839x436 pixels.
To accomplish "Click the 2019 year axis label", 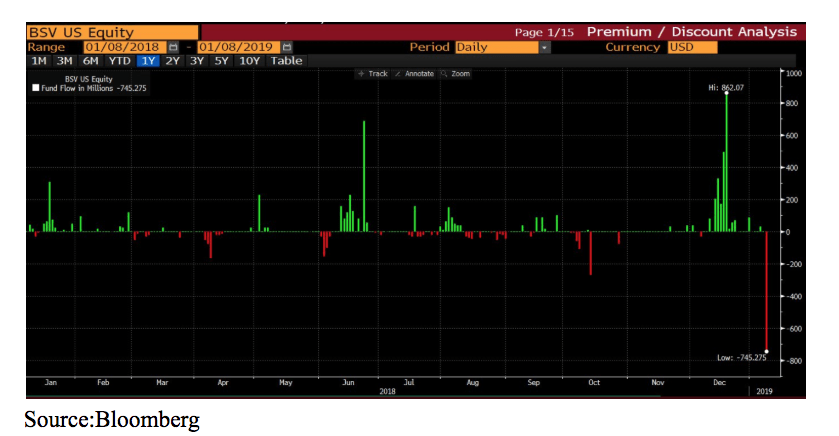I will point(764,392).
